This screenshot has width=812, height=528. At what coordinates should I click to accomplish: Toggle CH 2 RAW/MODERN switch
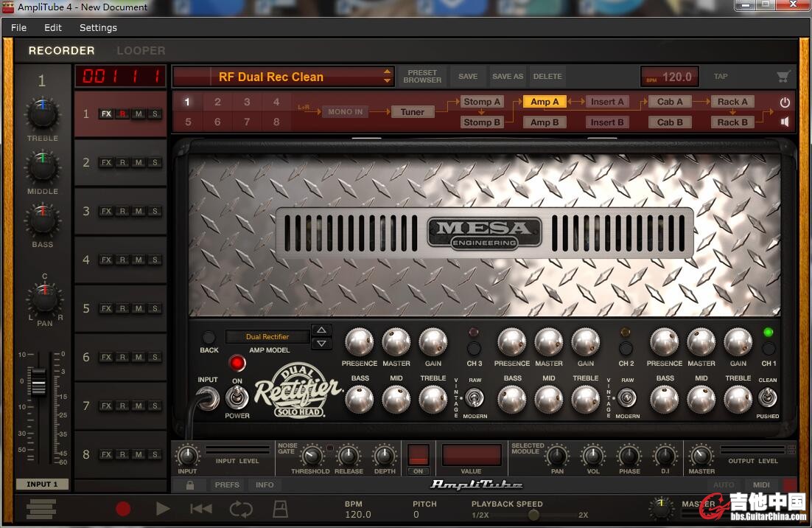[626, 398]
